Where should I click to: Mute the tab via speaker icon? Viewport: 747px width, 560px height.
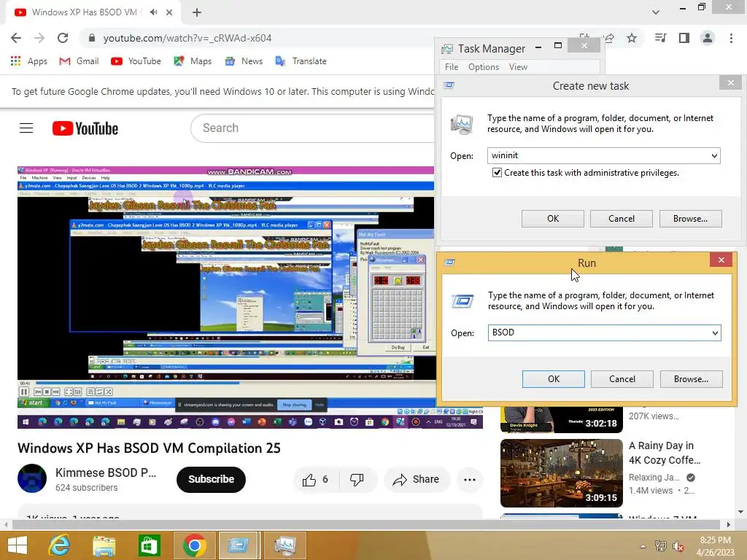click(x=153, y=12)
